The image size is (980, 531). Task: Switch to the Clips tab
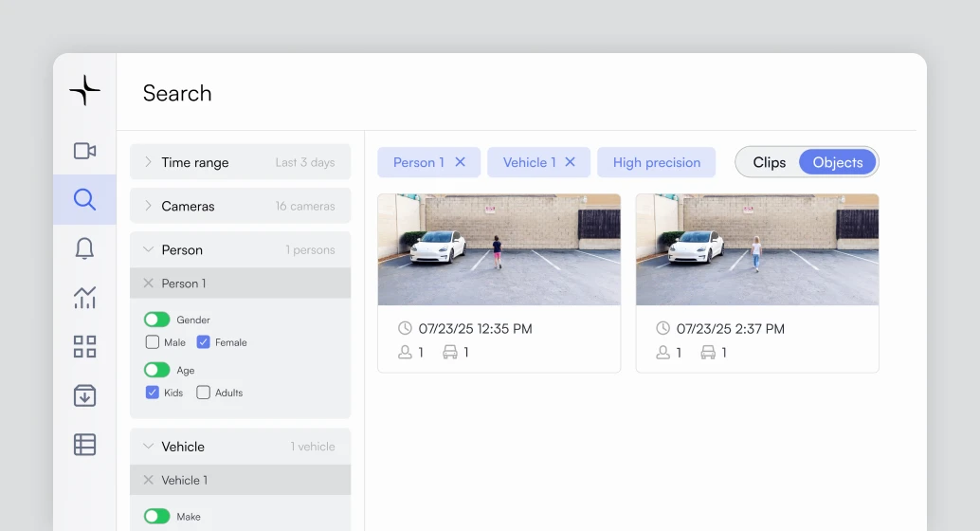[x=769, y=162]
